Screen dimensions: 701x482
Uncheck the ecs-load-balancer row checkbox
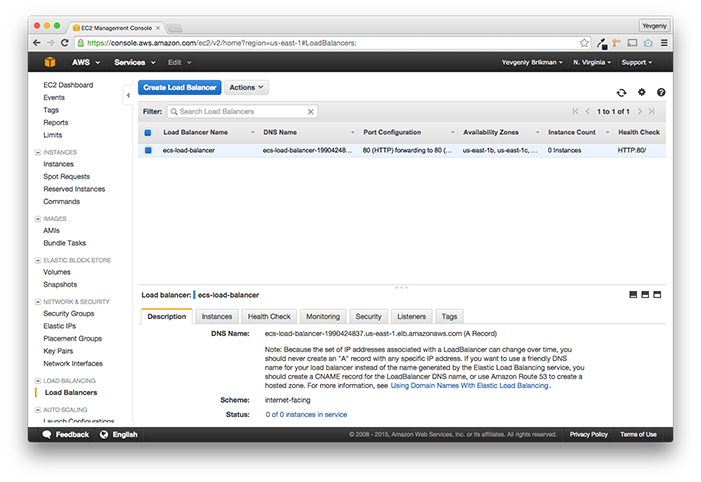coord(148,150)
